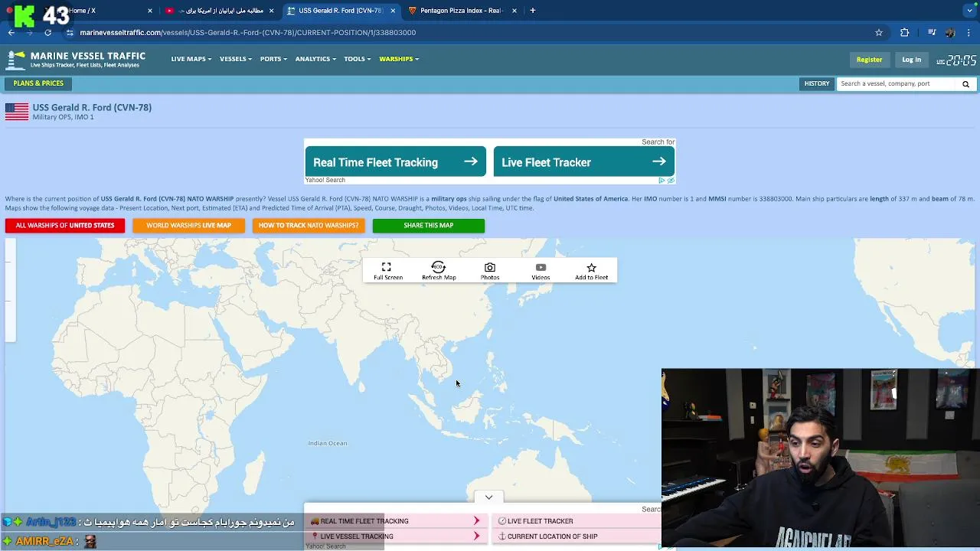Click Real Time Fleet Tracking ad

tap(395, 161)
